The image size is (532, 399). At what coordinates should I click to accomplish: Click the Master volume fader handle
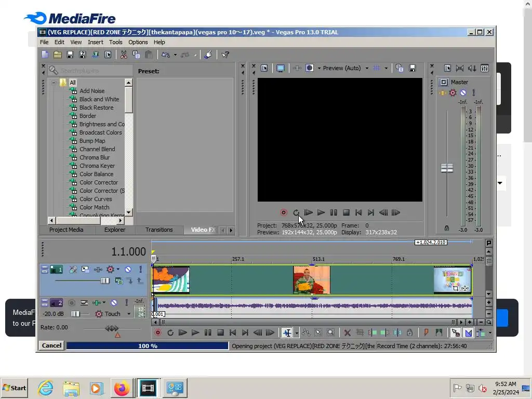pos(447,168)
